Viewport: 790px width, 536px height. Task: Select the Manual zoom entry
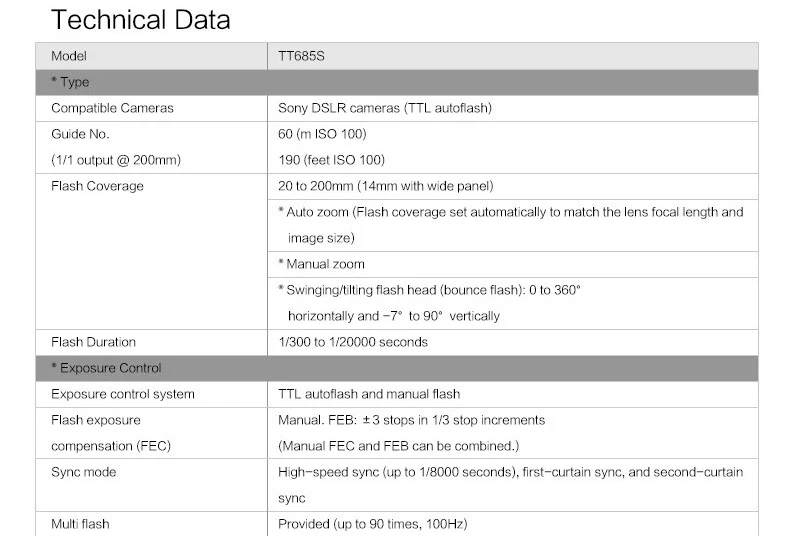click(321, 264)
